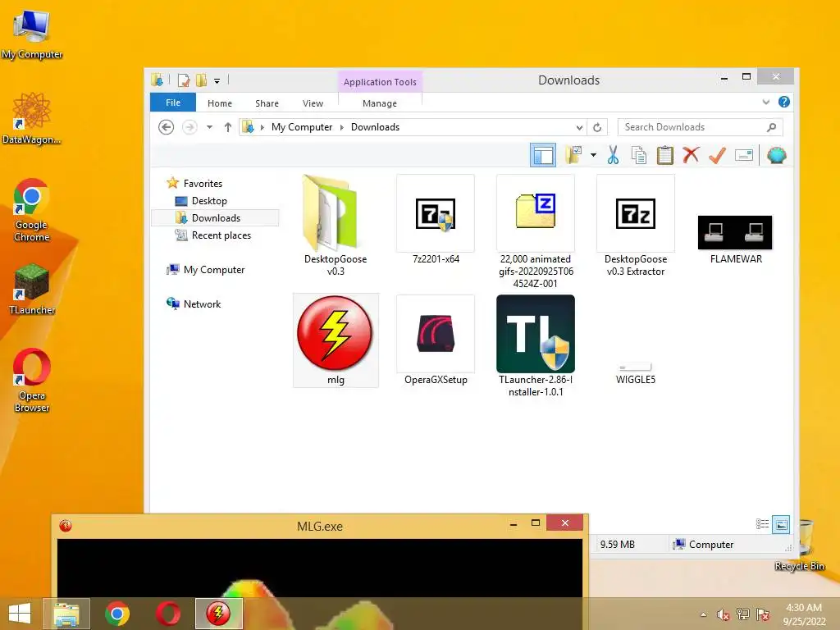This screenshot has width=840, height=630.
Task: Refresh the Downloads folder
Action: click(597, 127)
